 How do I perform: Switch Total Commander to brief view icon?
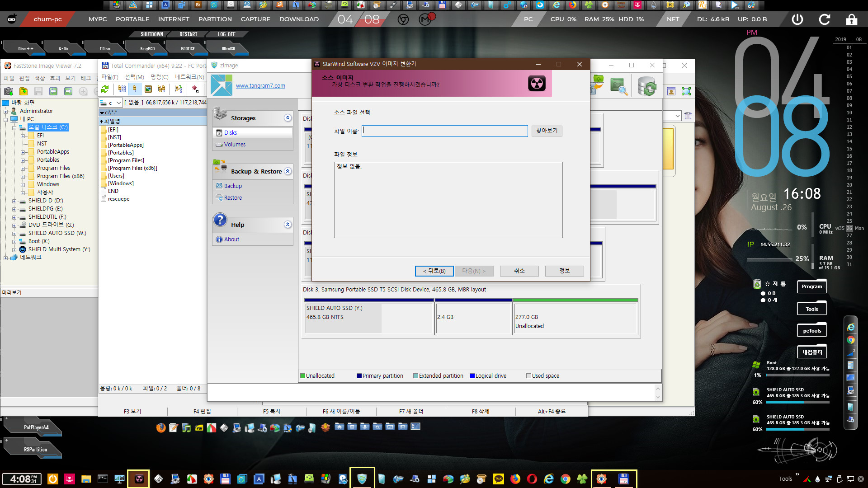pyautogui.click(x=122, y=89)
